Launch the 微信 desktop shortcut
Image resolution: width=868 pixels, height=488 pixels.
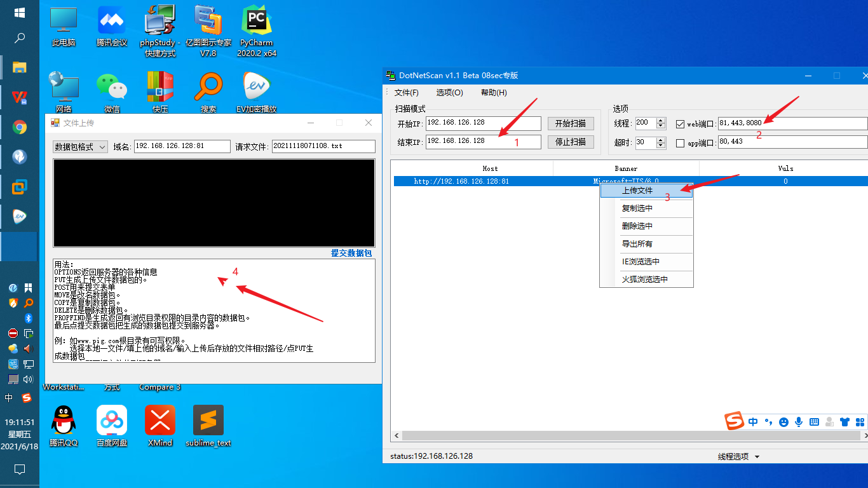pos(111,85)
